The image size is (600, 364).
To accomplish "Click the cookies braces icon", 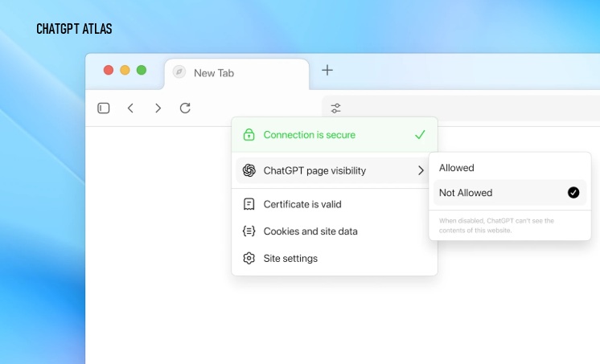I will [249, 231].
